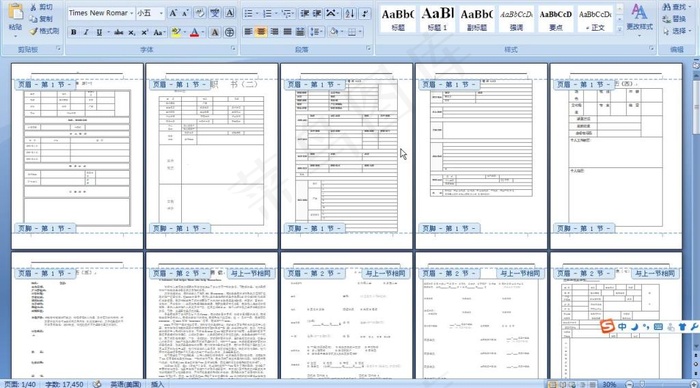700x388 pixels.
Task: Open the font color picker arrow
Action: click(203, 32)
